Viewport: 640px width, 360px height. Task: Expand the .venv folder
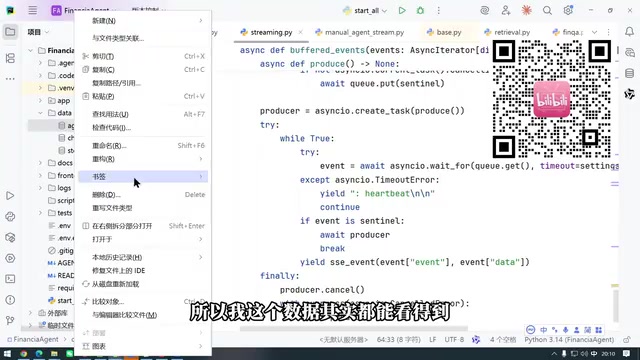pos(40,88)
